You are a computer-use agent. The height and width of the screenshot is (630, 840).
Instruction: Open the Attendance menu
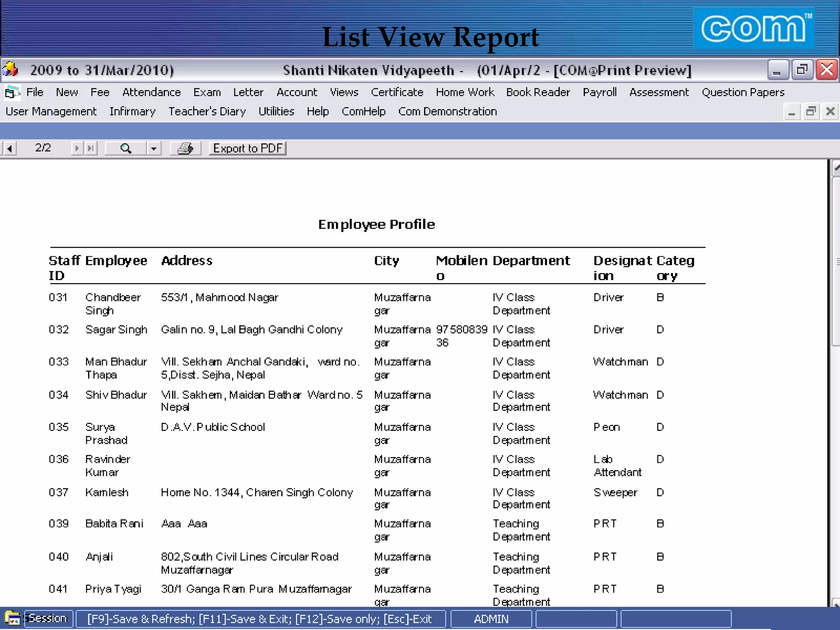click(151, 92)
